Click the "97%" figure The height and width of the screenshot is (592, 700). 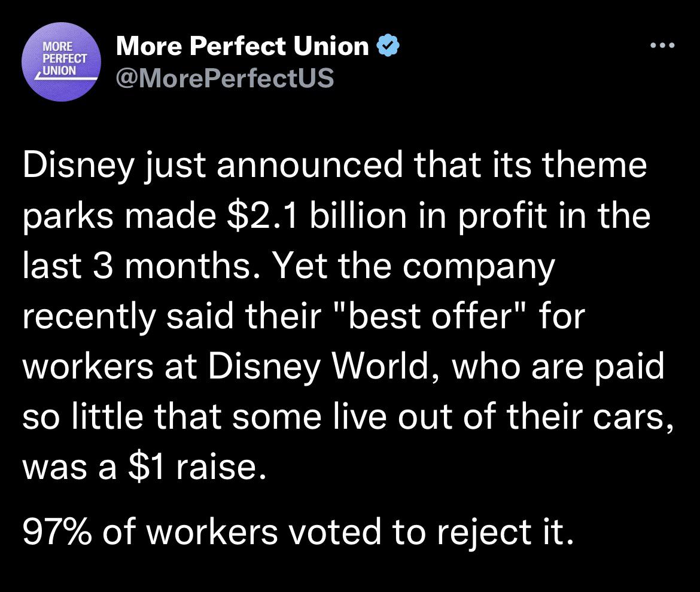click(x=57, y=532)
